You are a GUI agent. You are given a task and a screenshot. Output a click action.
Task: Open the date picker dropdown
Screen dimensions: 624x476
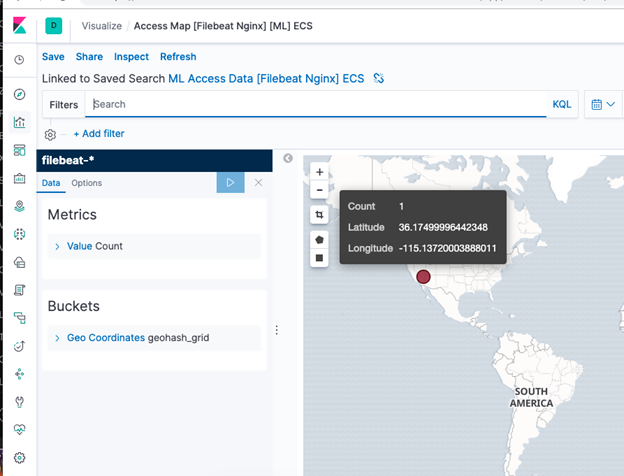point(603,104)
